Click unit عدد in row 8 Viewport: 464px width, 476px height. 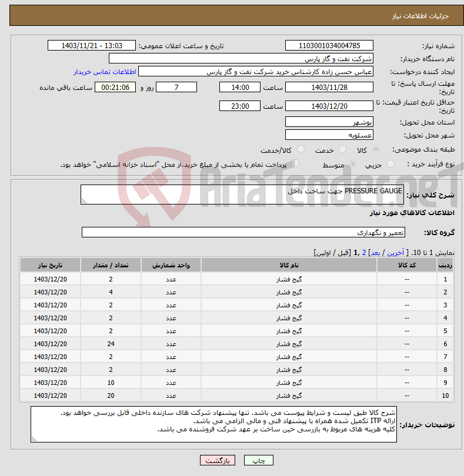[171, 370]
